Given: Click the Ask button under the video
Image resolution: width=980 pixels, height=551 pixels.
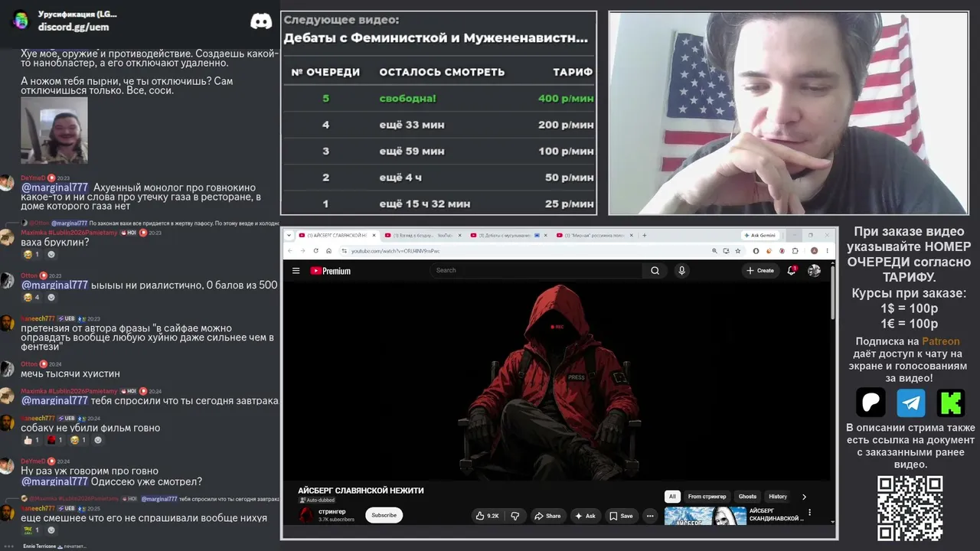Looking at the screenshot, I should click(x=586, y=516).
